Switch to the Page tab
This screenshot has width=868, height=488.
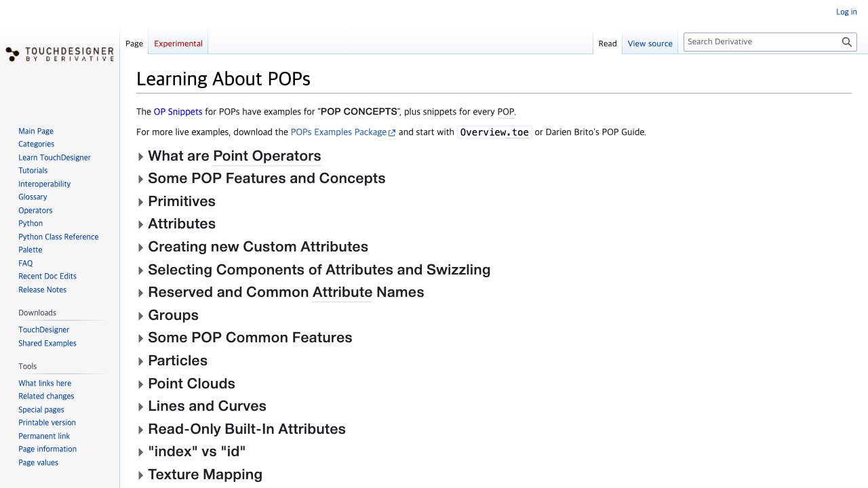click(134, 43)
